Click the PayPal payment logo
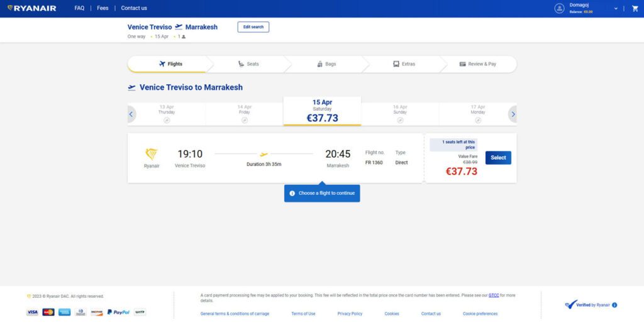 [118, 312]
